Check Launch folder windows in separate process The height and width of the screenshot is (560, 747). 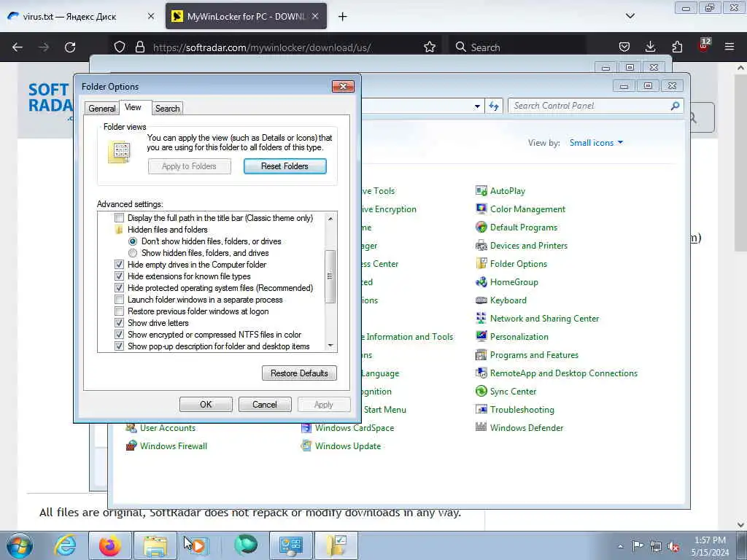pos(119,300)
